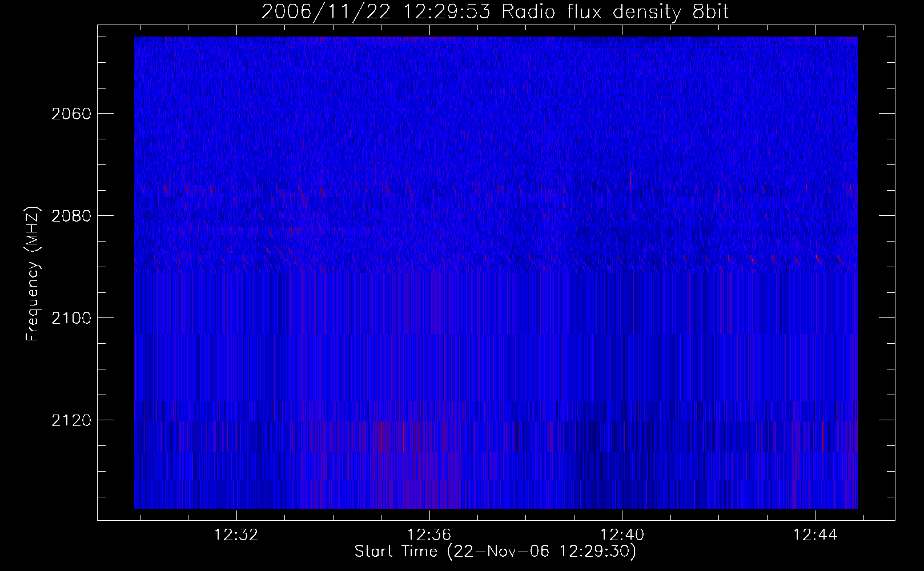Click the plot title "2006/11/22 12:29:53 Radio flux density 8bit"
The height and width of the screenshot is (571, 924).
[496, 11]
